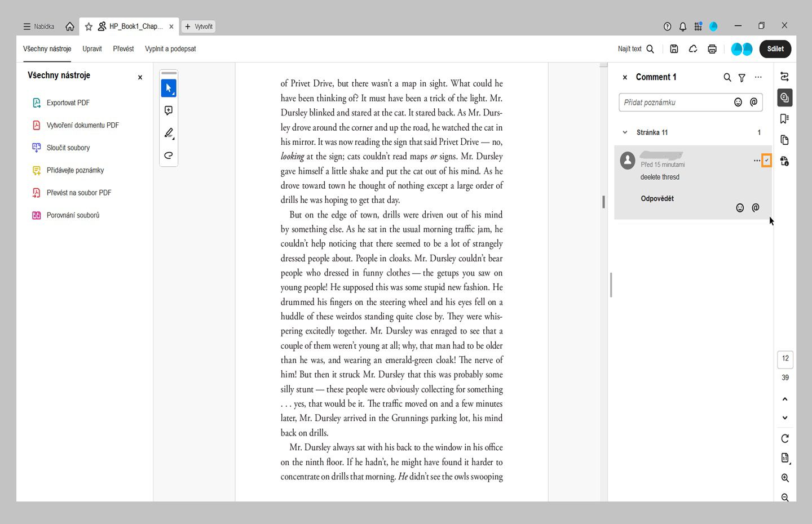Click the page number 12 field
812x524 pixels.
[785, 359]
